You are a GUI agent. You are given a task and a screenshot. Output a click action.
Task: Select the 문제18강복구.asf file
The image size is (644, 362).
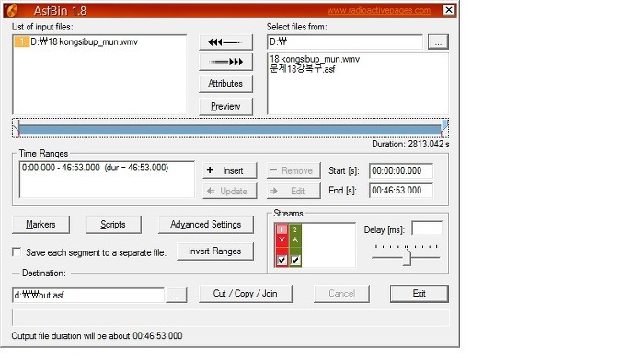coord(303,69)
